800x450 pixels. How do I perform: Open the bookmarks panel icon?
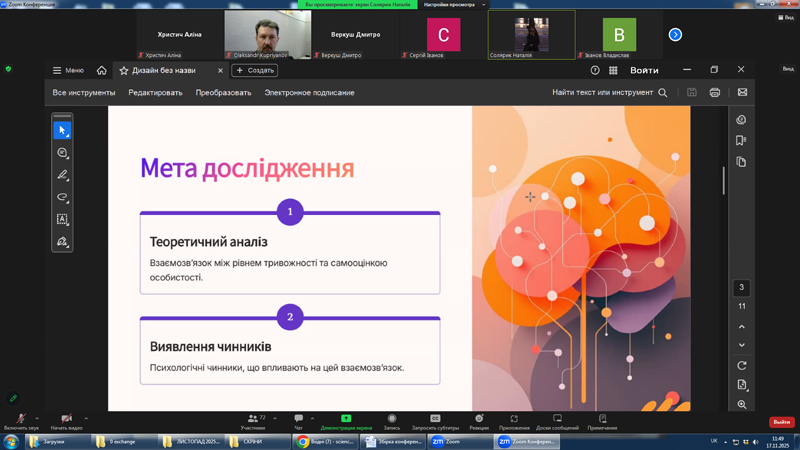pos(741,141)
